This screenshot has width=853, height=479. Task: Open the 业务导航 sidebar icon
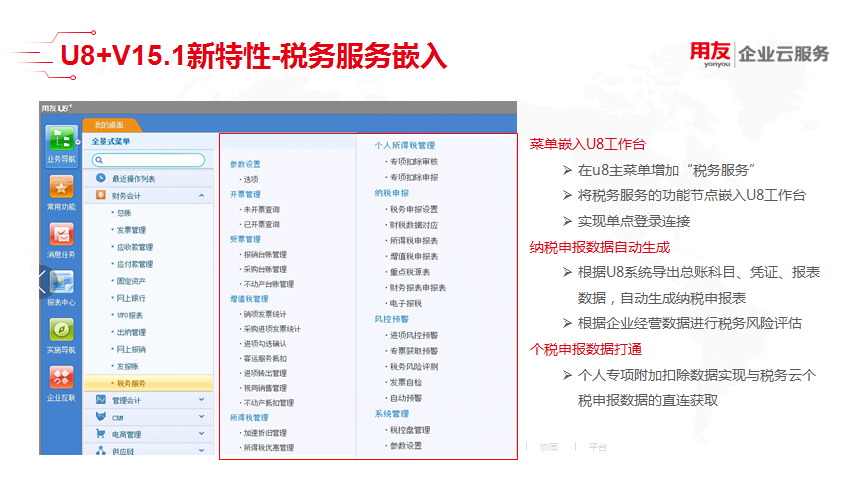point(61,139)
